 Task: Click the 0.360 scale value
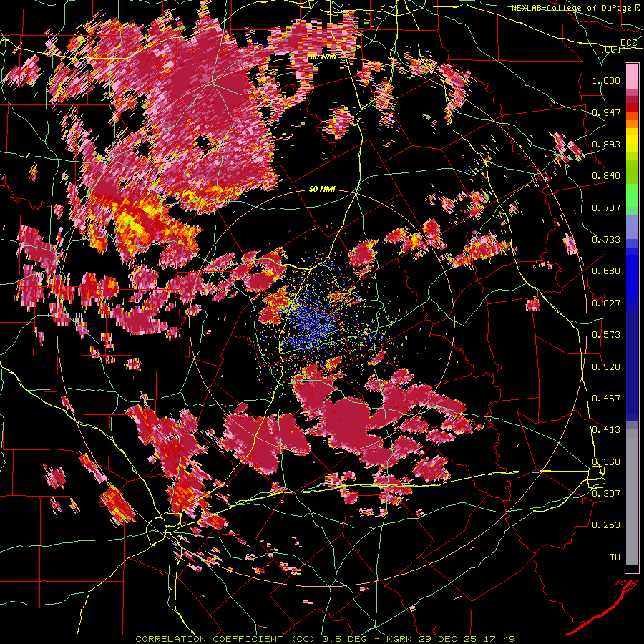pyautogui.click(x=606, y=462)
